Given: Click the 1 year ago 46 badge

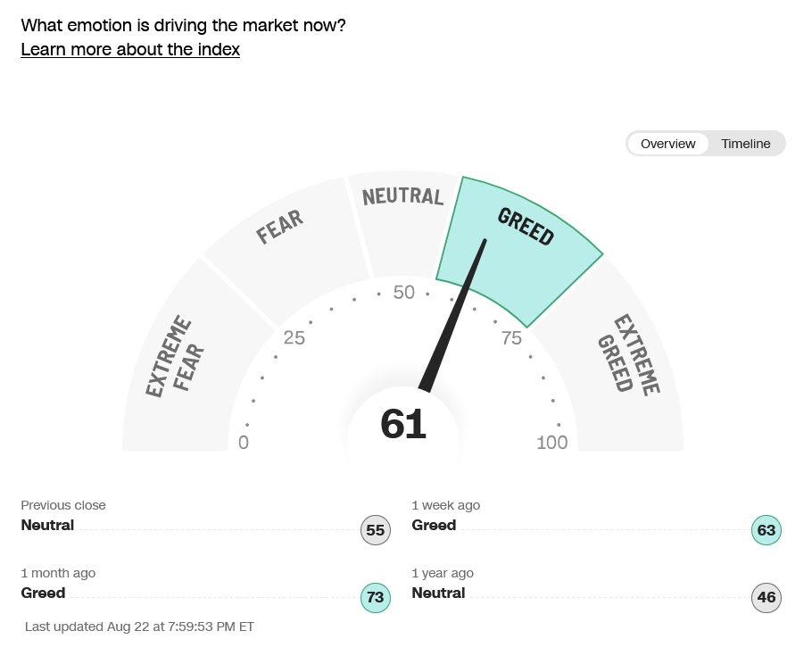Looking at the screenshot, I should [766, 597].
